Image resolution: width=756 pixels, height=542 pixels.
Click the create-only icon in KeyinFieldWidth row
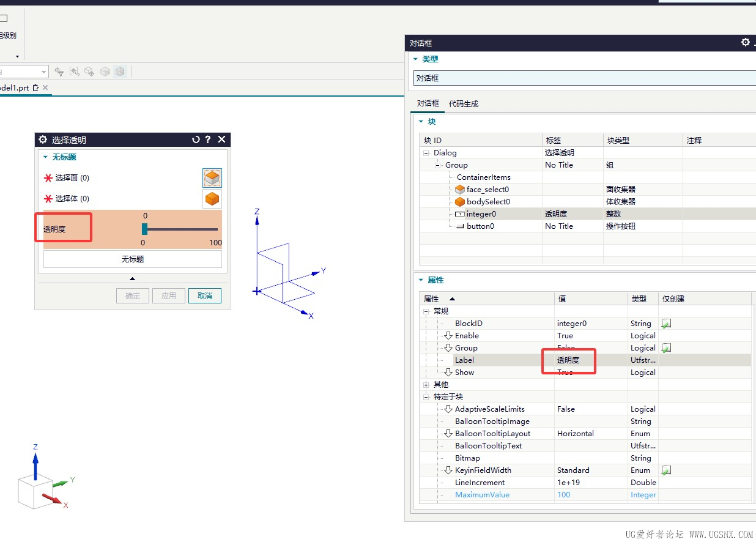666,470
